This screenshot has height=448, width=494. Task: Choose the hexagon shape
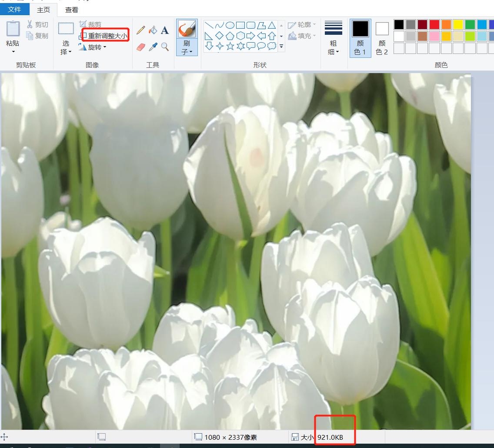point(240,36)
